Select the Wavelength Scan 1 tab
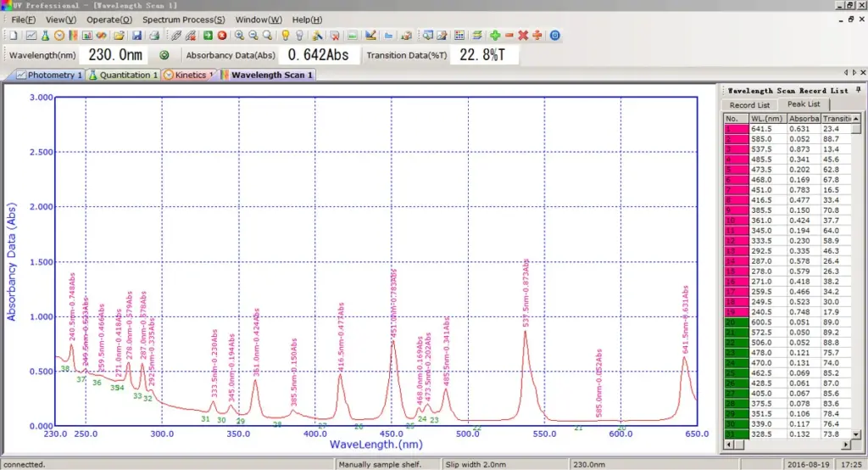The width and height of the screenshot is (868, 470). pyautogui.click(x=267, y=75)
